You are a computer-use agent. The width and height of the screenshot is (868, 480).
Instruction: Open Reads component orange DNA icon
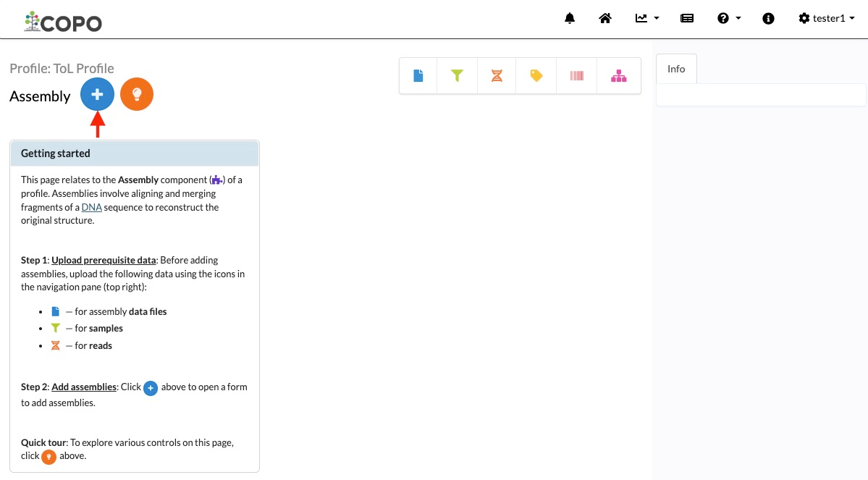point(497,76)
